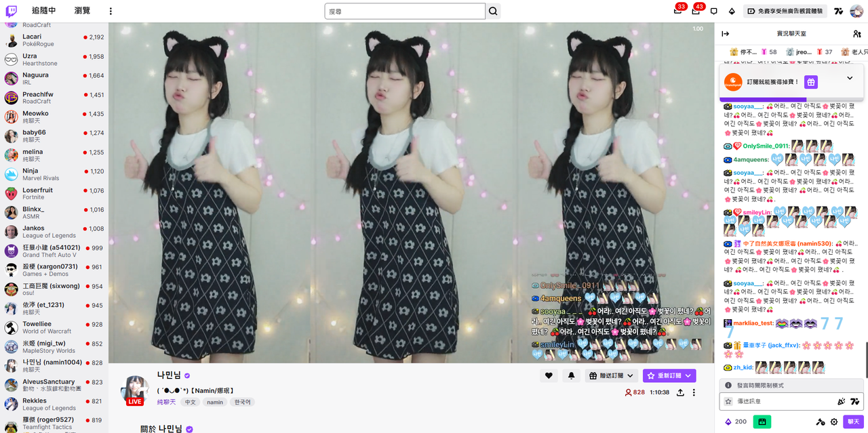Viewport: 868px width, 433px height.
Task: Send message with the 聊天 button
Action: pos(853,421)
